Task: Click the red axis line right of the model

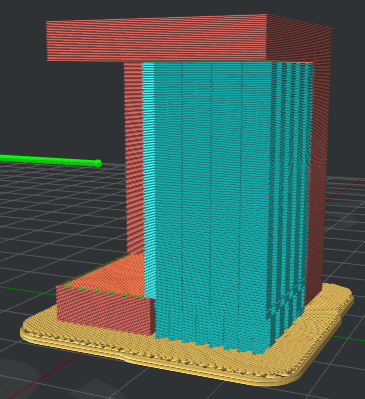Action: coord(343,190)
